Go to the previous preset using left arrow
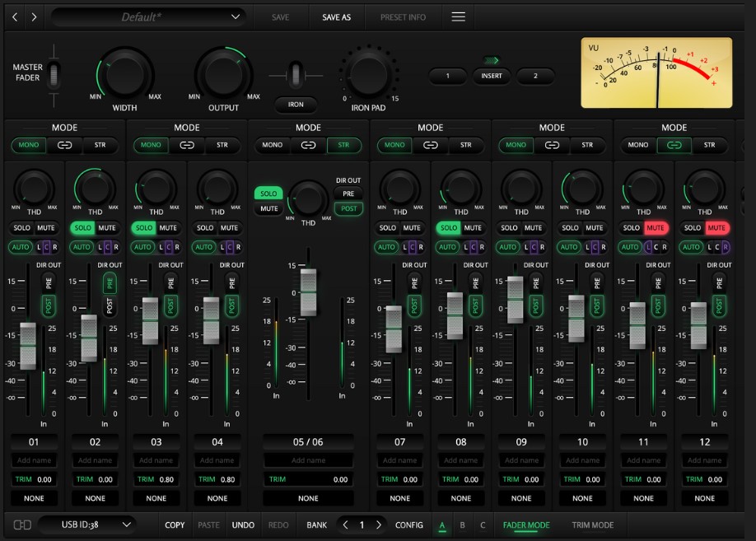 click(x=14, y=16)
